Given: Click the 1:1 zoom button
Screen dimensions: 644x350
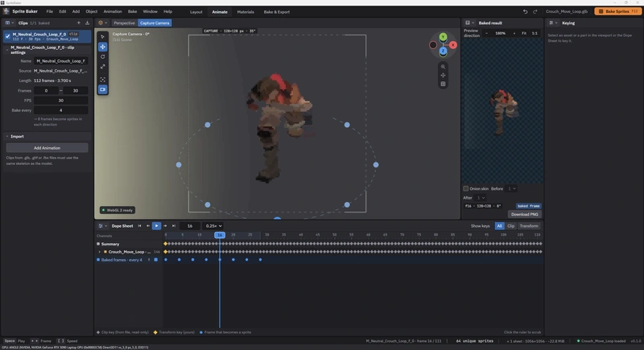Looking at the screenshot, I should click(x=535, y=33).
